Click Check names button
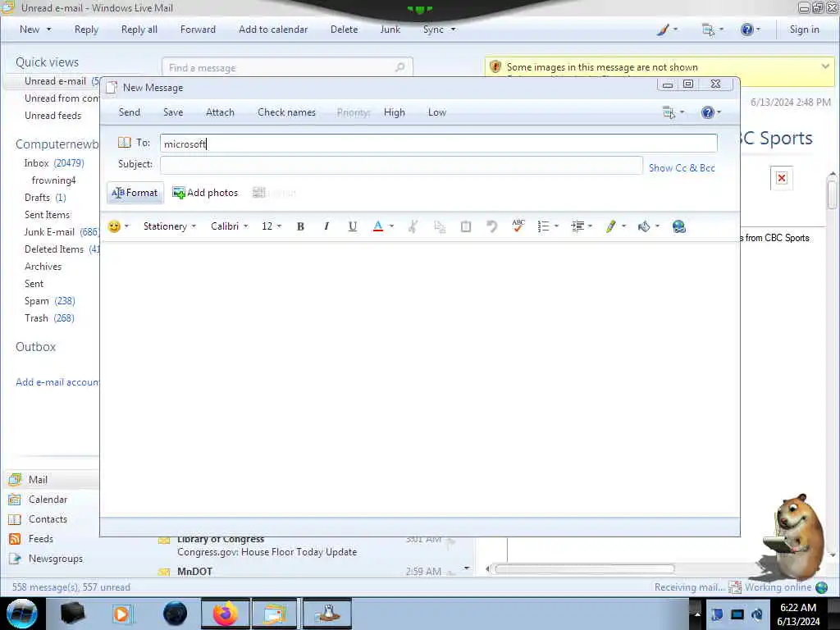This screenshot has height=630, width=840. (286, 112)
